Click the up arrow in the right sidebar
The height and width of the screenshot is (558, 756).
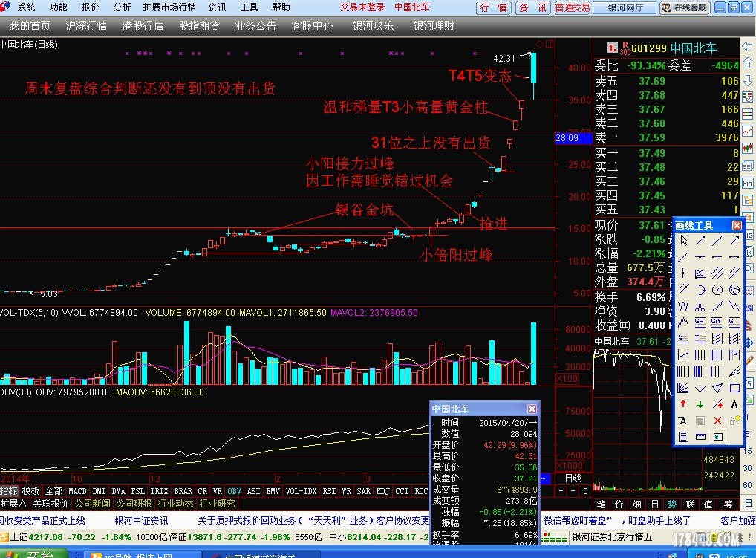click(x=748, y=62)
